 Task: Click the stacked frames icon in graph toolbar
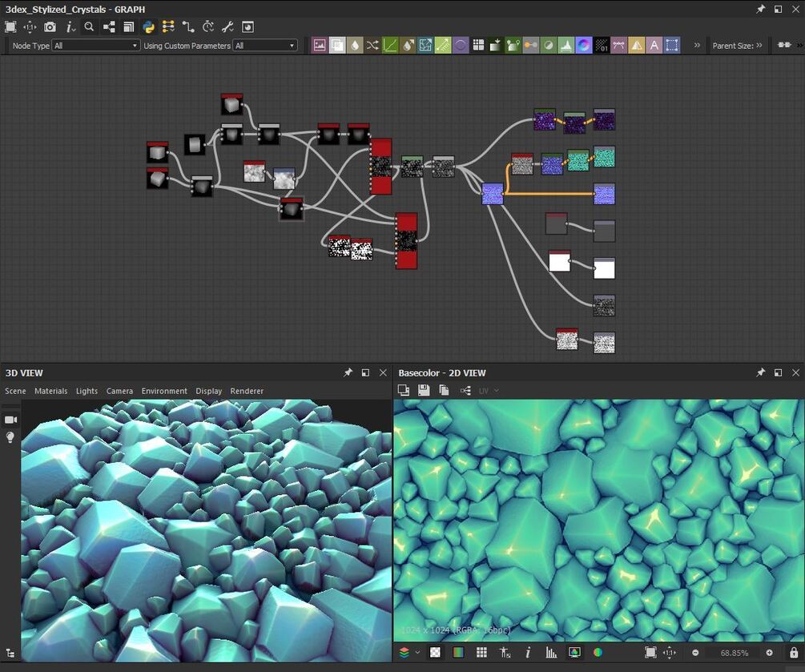point(129,27)
